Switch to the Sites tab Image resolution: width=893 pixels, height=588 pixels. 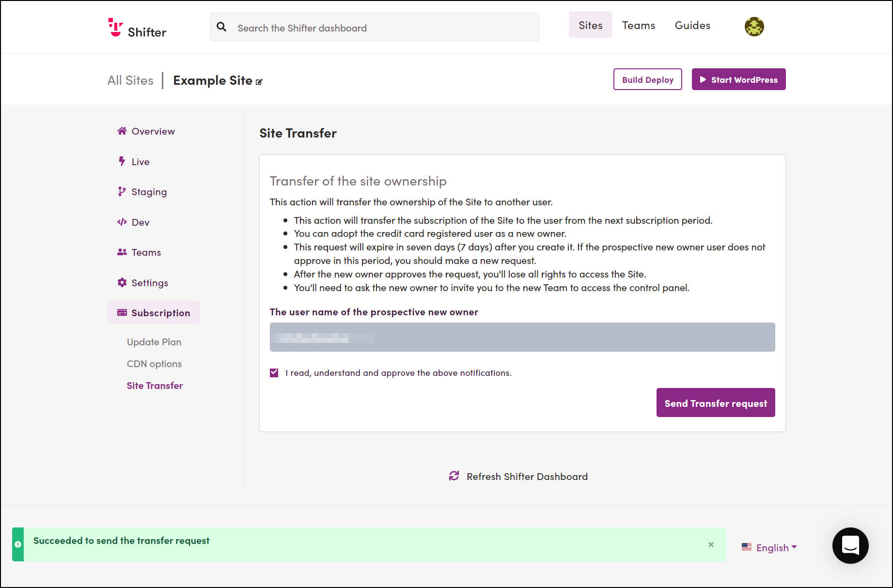pyautogui.click(x=591, y=25)
